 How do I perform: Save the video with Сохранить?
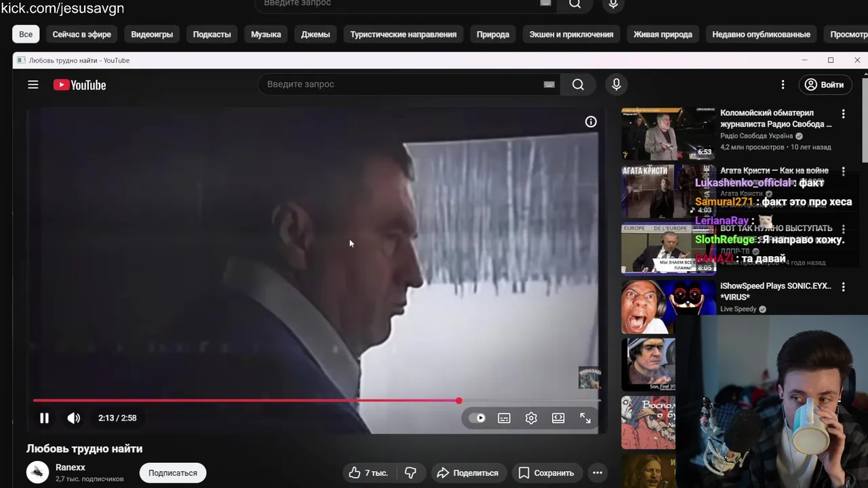coord(547,473)
